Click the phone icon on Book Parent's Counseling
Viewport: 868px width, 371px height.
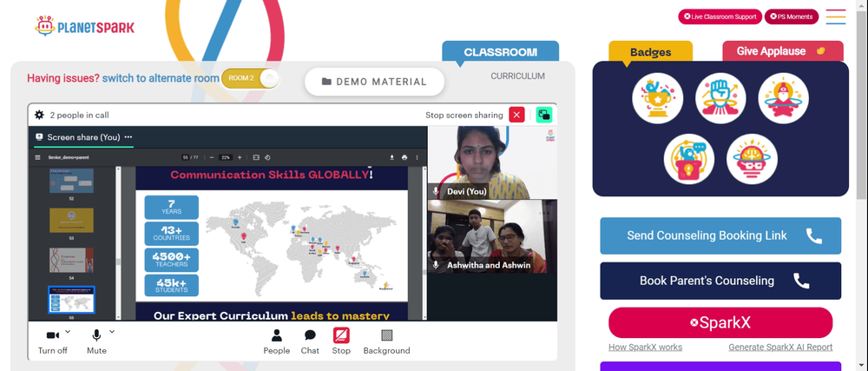coord(801,281)
